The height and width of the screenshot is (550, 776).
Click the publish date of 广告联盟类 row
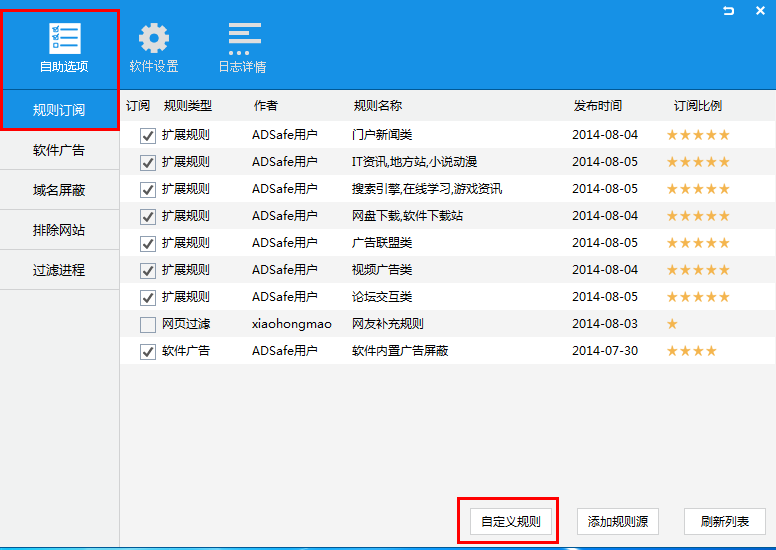click(x=605, y=243)
